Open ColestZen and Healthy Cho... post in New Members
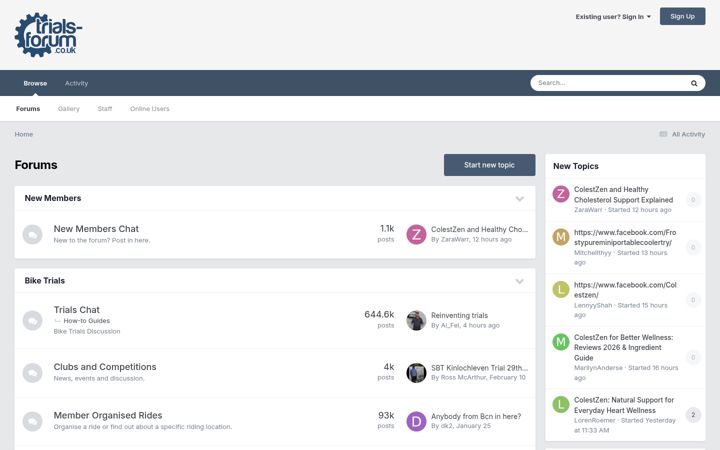The width and height of the screenshot is (720, 450). tap(479, 229)
